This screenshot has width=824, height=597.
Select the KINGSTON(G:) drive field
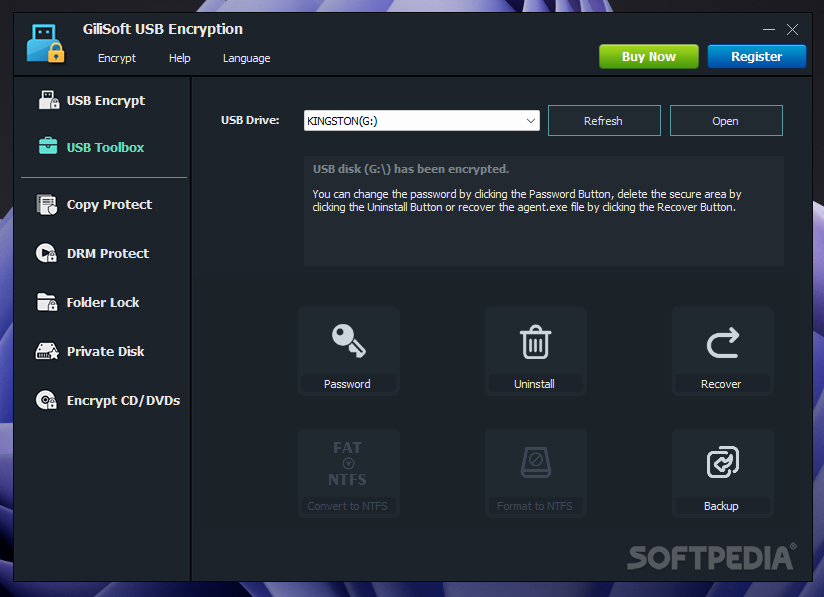pyautogui.click(x=421, y=121)
